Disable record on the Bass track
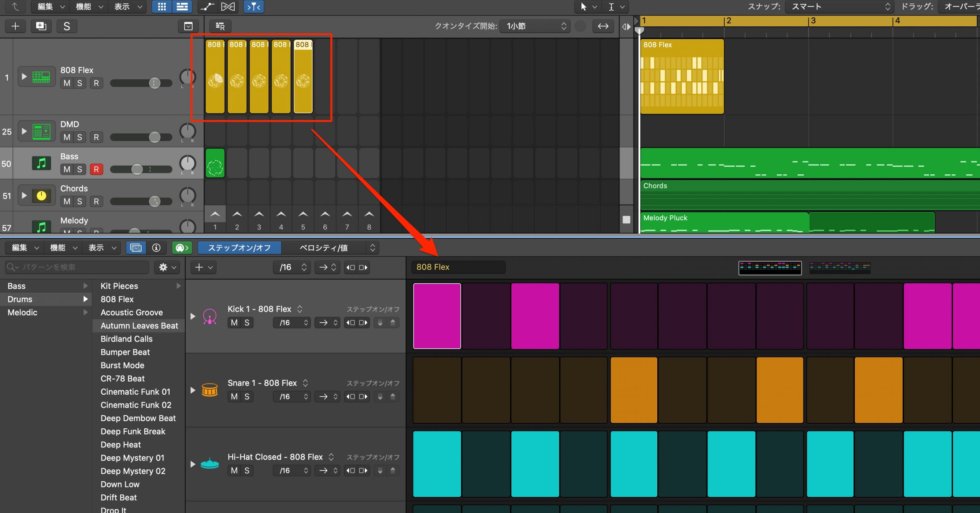This screenshot has width=980, height=513. click(x=96, y=169)
